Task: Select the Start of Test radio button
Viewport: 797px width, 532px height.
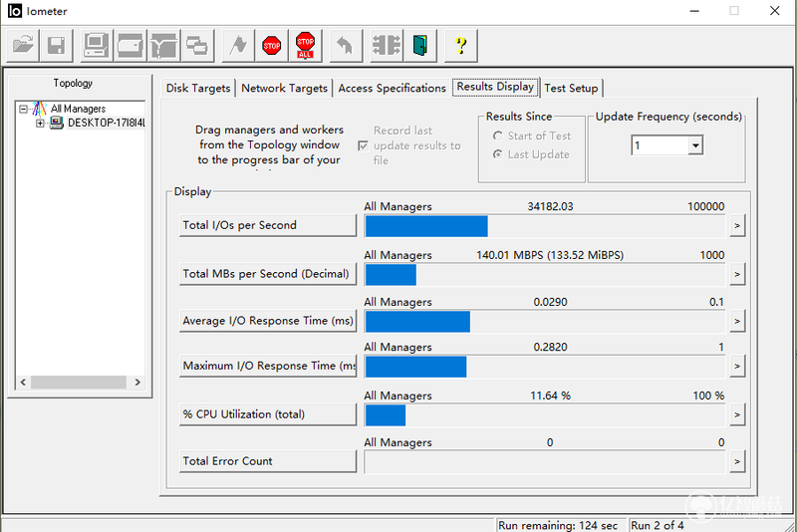Action: pos(497,135)
